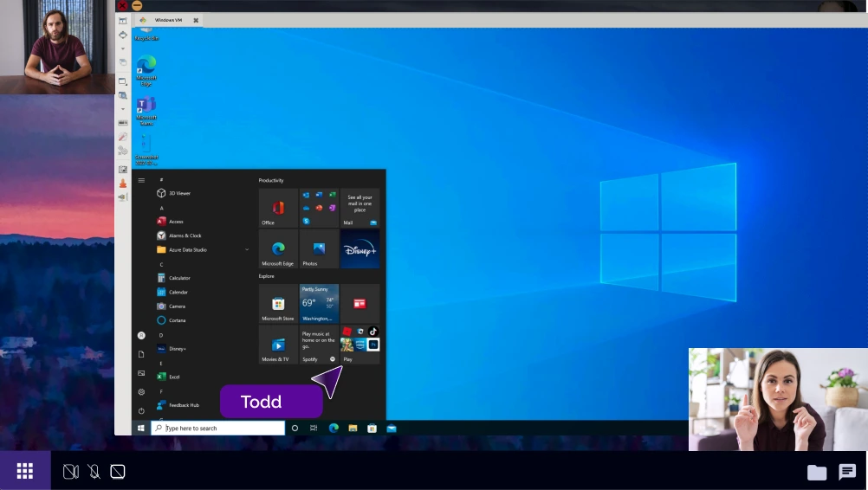Open the Play games folder tile
Screen dimensions: 868x490
360,345
